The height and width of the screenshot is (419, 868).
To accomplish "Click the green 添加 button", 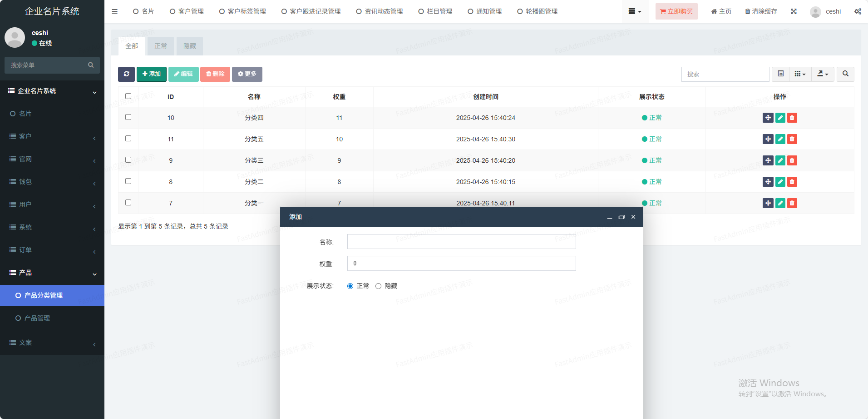I will 152,74.
